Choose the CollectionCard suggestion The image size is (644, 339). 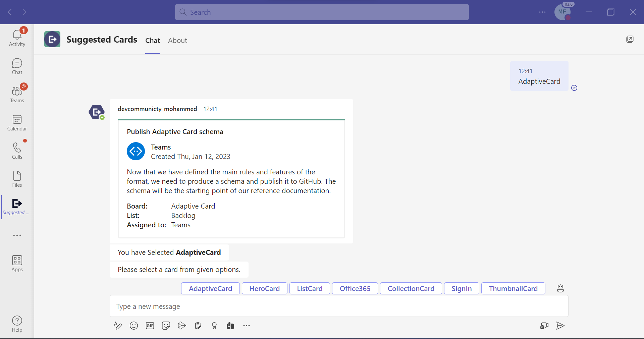click(411, 288)
